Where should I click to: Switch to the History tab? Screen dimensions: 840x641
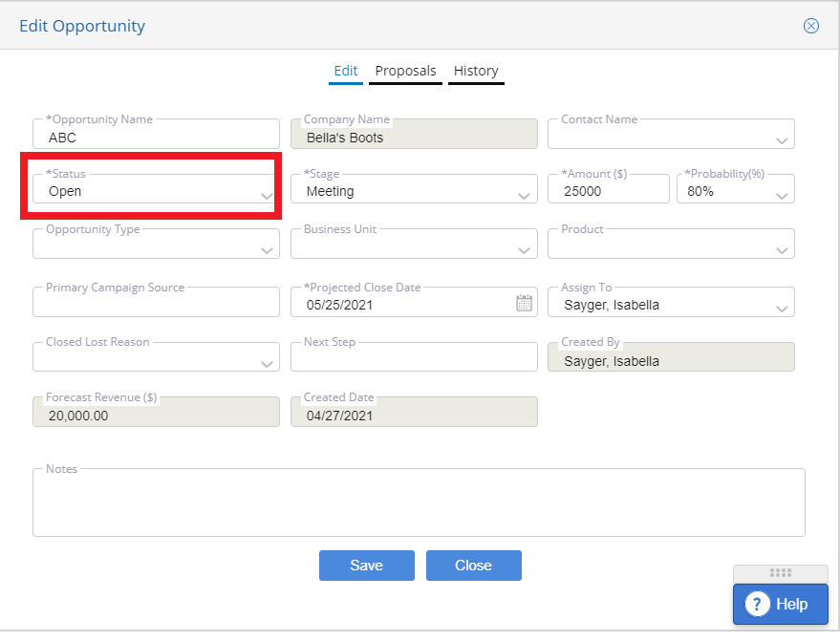click(476, 72)
